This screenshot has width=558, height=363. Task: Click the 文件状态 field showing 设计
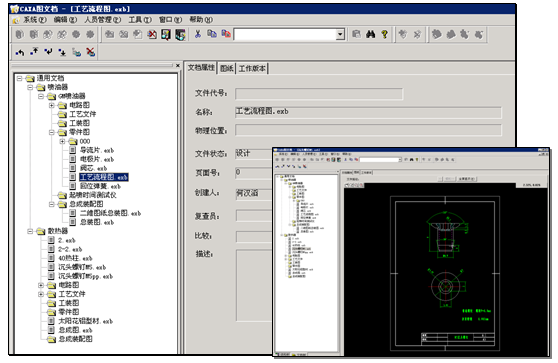[x=254, y=154]
